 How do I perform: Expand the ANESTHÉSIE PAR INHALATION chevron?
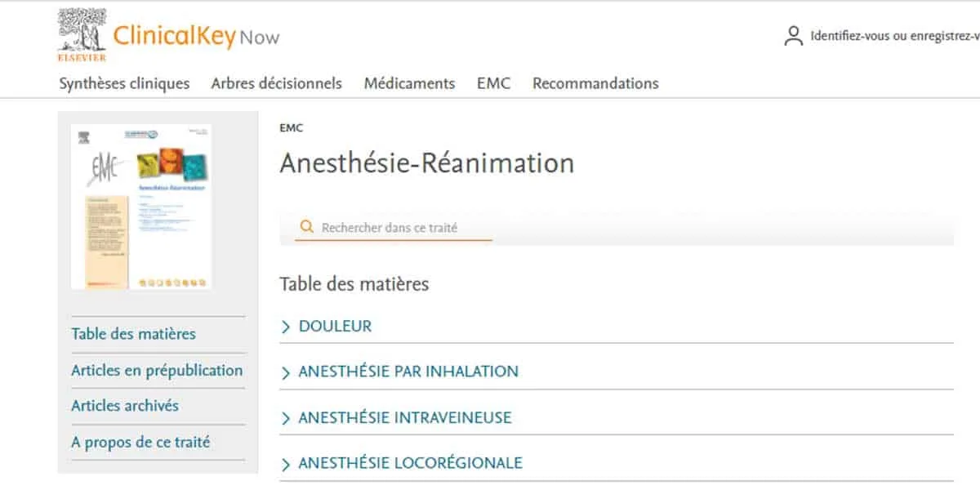point(286,372)
